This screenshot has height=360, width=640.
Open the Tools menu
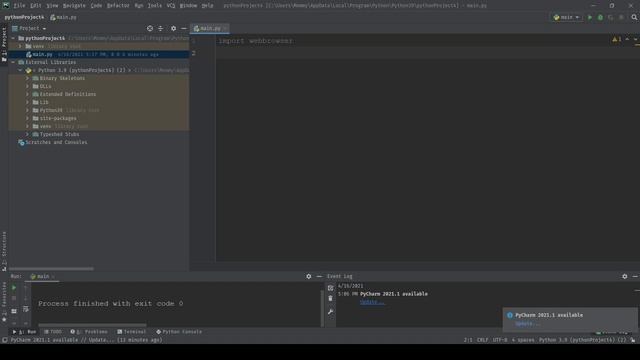155,6
